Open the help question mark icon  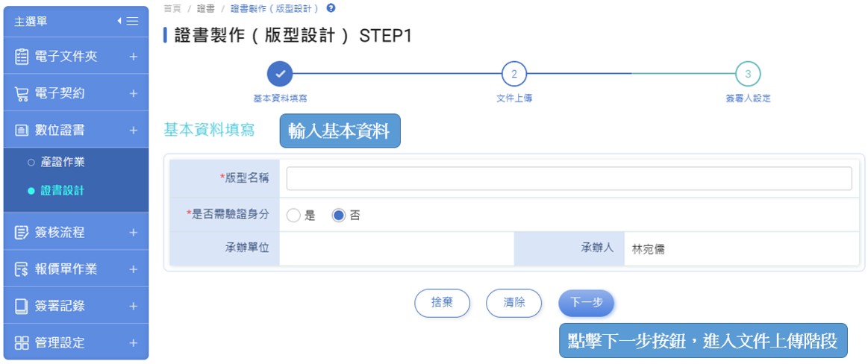(331, 8)
